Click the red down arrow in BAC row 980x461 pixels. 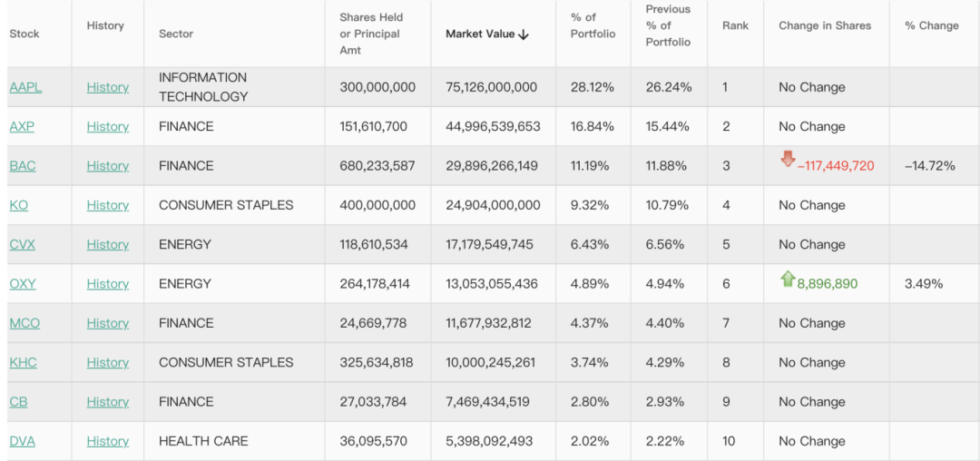788,160
